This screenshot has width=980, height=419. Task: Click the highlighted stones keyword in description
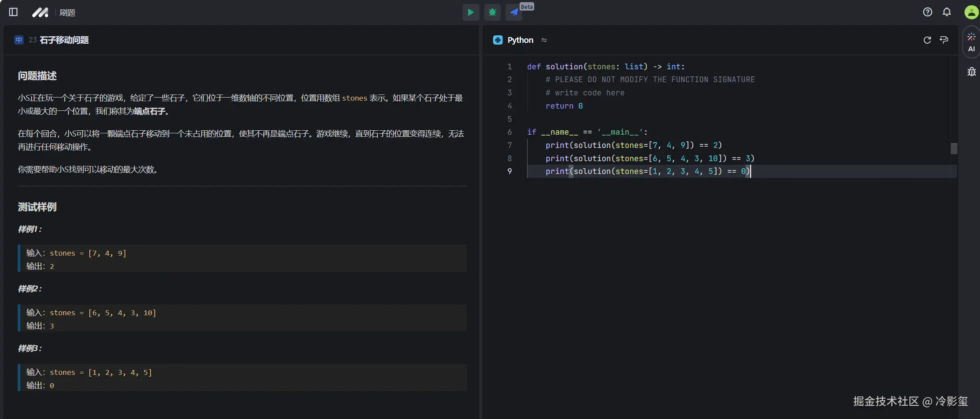[x=354, y=98]
